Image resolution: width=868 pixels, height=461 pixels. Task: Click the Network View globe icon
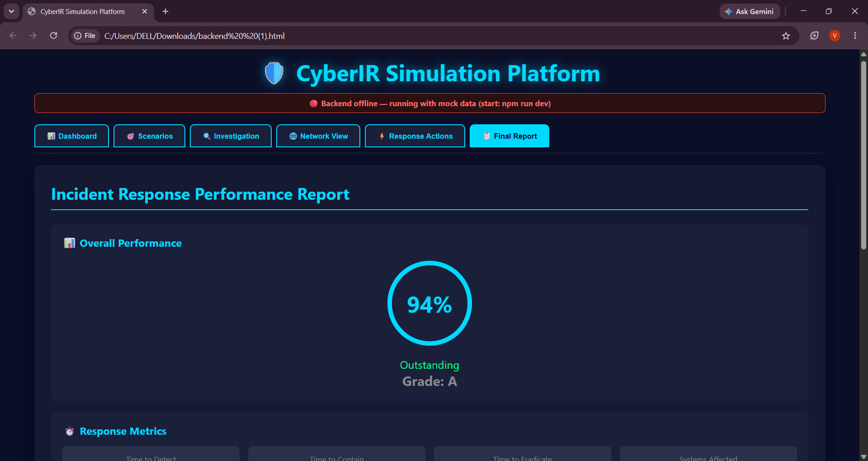click(x=293, y=136)
